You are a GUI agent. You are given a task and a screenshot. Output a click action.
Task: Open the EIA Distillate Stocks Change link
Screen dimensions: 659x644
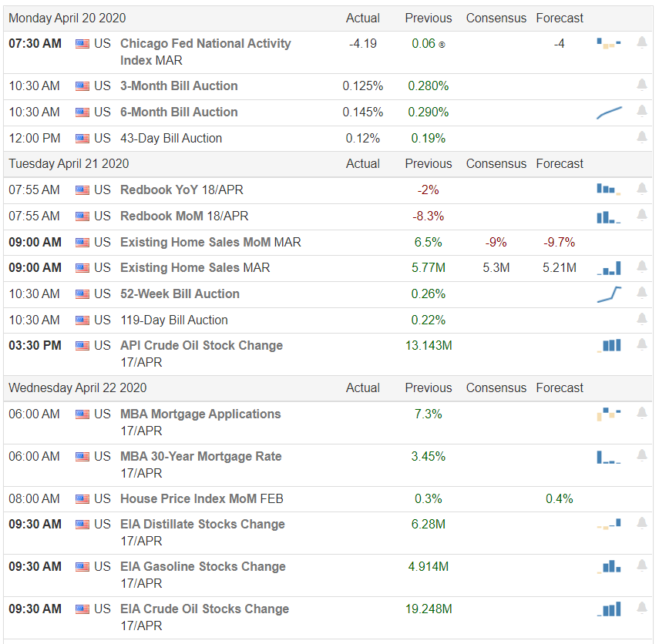point(203,532)
